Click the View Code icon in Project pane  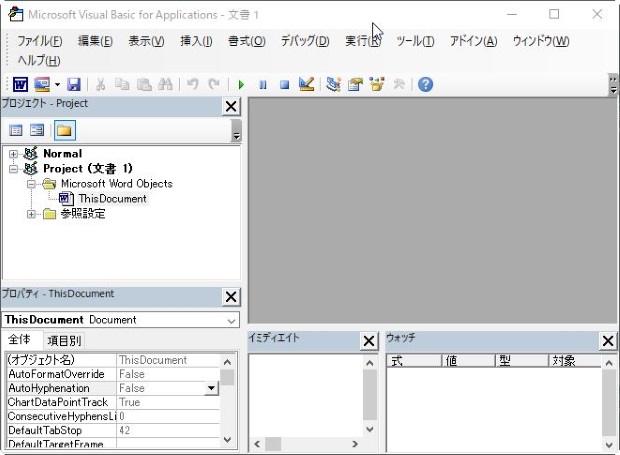16,130
